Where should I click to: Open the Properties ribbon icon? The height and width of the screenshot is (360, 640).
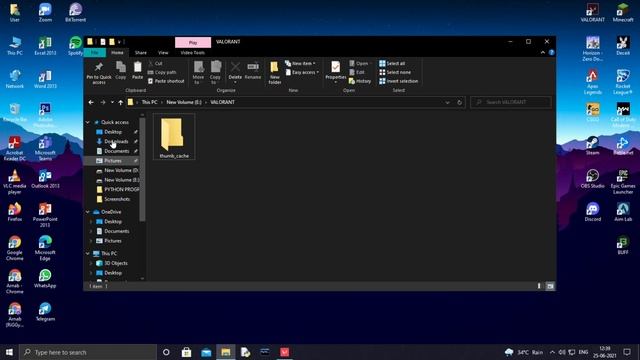(x=336, y=72)
